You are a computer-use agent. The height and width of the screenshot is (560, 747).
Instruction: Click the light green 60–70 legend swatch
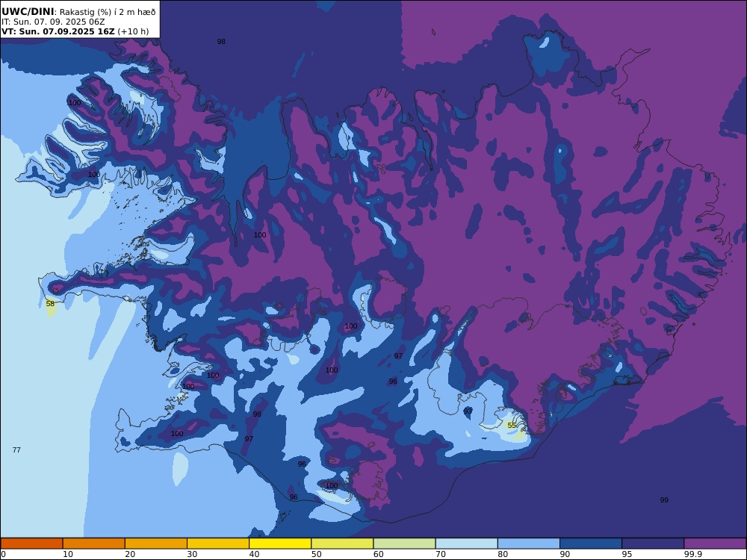404,544
